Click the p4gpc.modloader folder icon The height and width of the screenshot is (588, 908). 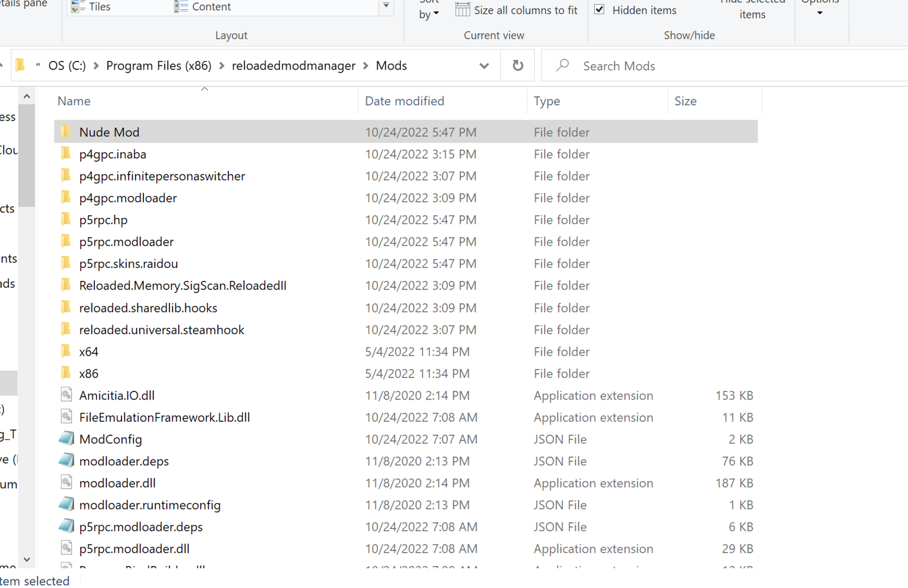pos(66,197)
